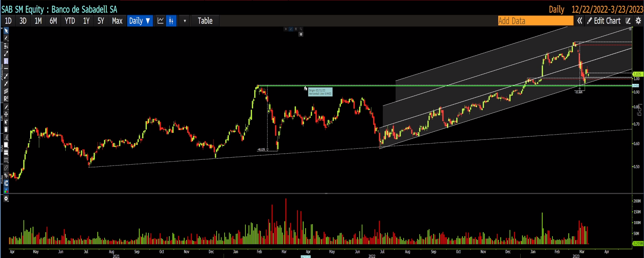Expand the pencil draw tool options

pyautogui.click(x=6, y=39)
